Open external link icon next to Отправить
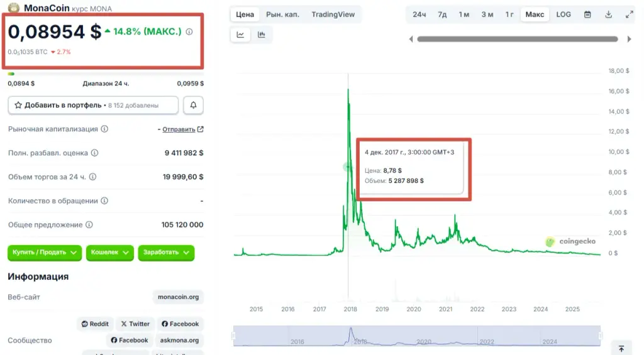This screenshot has height=355, width=644. [x=201, y=129]
